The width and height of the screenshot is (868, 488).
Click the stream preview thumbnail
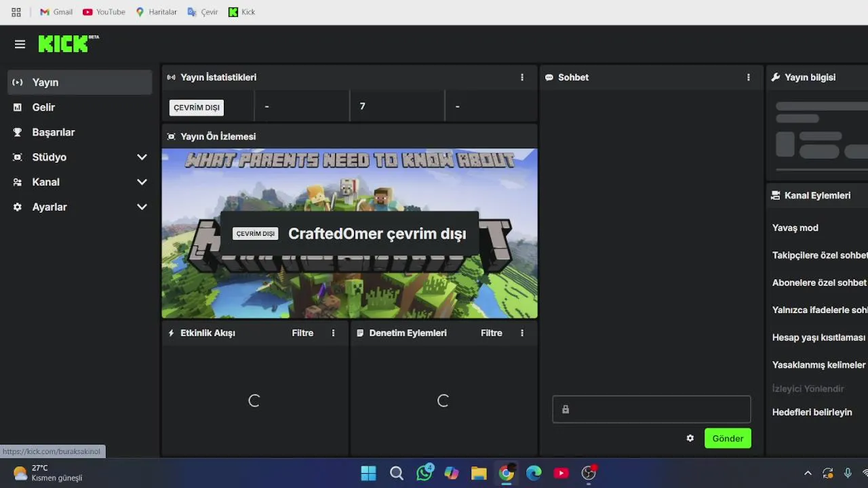(x=350, y=234)
